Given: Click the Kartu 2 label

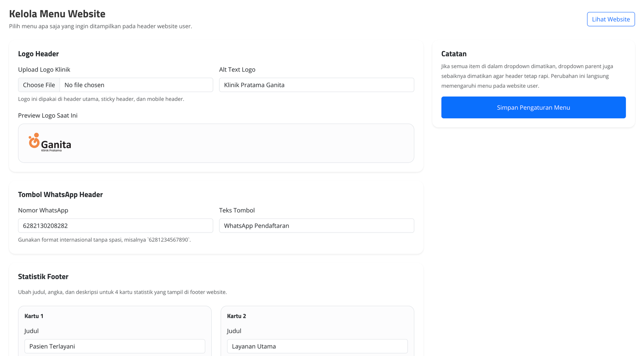Looking at the screenshot, I should point(236,316).
